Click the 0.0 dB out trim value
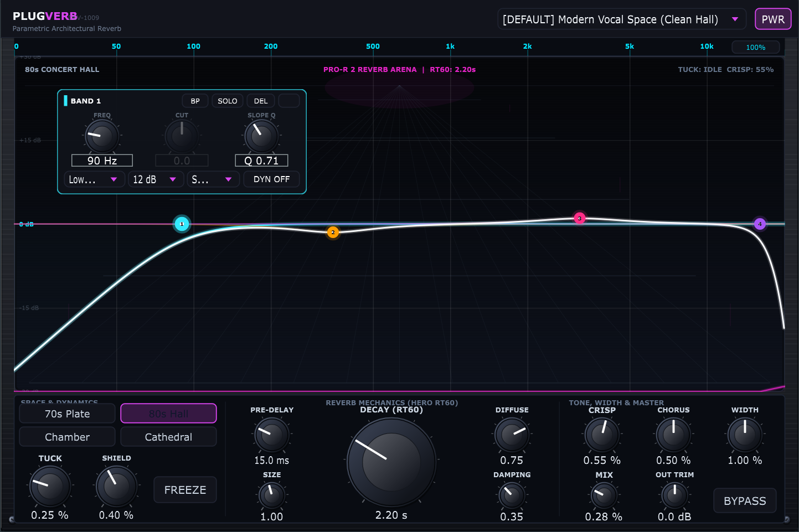 pyautogui.click(x=674, y=516)
